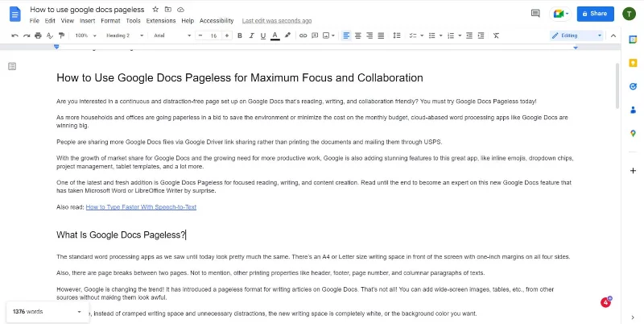
Task: Open the Format menu
Action: (x=110, y=21)
